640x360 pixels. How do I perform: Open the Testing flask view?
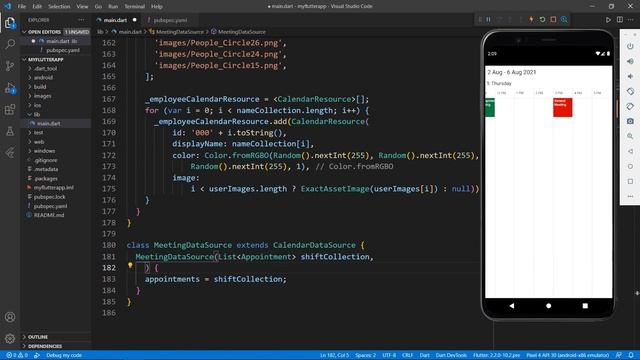click(x=10, y=131)
